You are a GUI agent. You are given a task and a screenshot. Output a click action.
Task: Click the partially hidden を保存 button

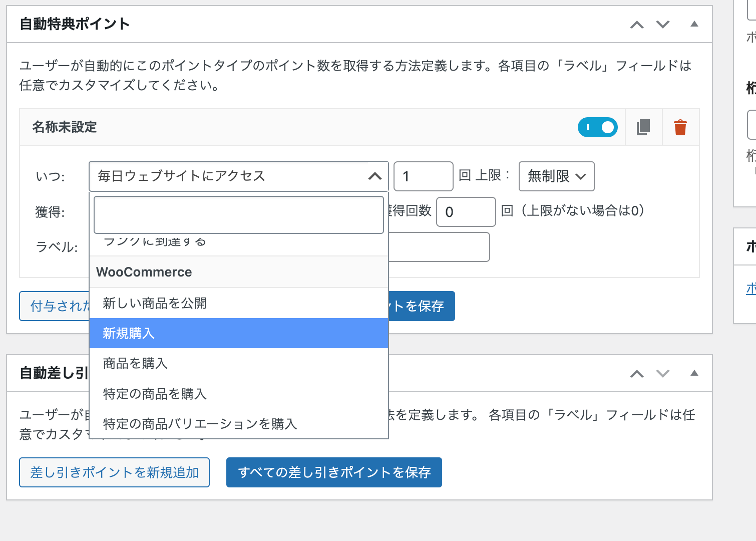pyautogui.click(x=422, y=306)
